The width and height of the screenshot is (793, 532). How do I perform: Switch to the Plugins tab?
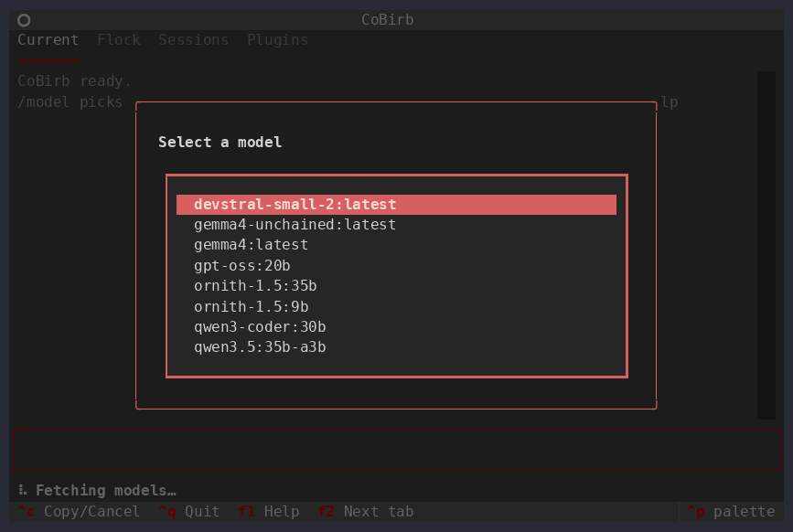click(x=277, y=40)
